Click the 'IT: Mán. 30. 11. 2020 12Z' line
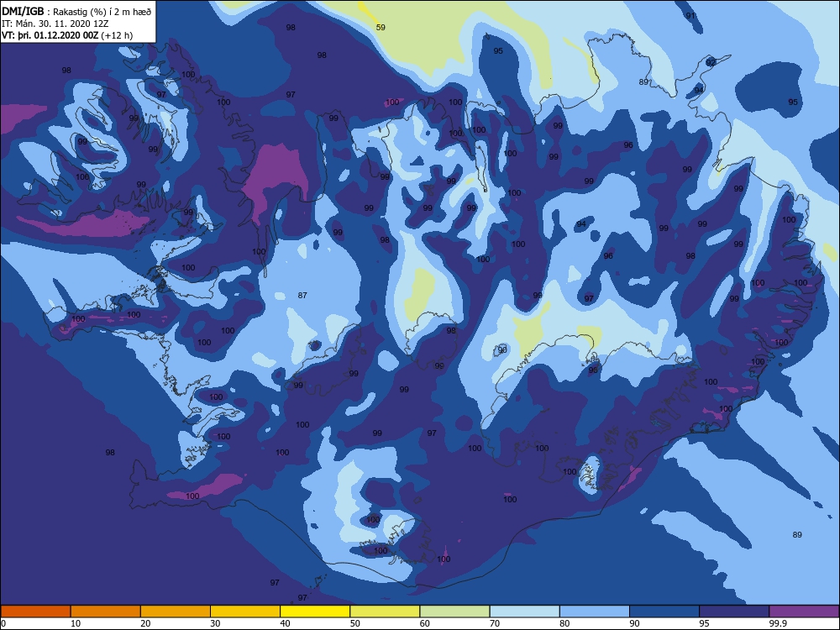Screen dimensions: 840x630 tap(55, 24)
